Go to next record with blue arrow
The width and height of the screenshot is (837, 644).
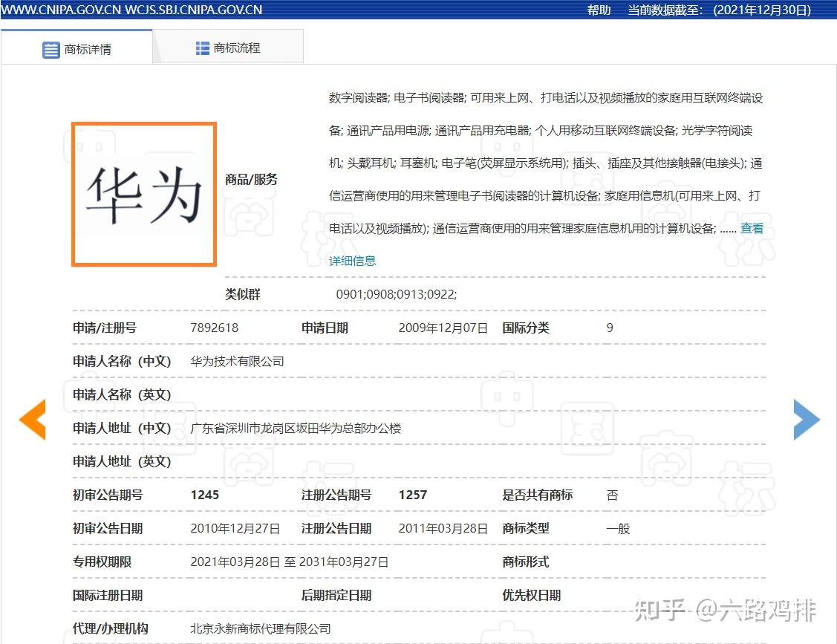click(807, 419)
